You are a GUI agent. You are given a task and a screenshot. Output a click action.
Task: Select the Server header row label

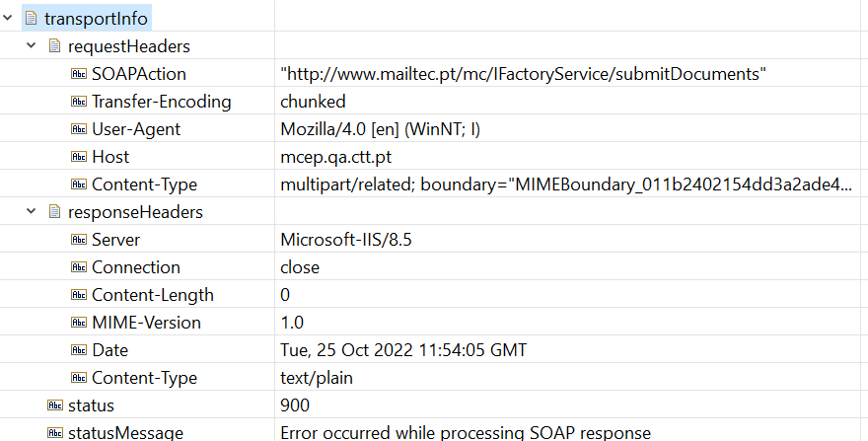tap(115, 240)
